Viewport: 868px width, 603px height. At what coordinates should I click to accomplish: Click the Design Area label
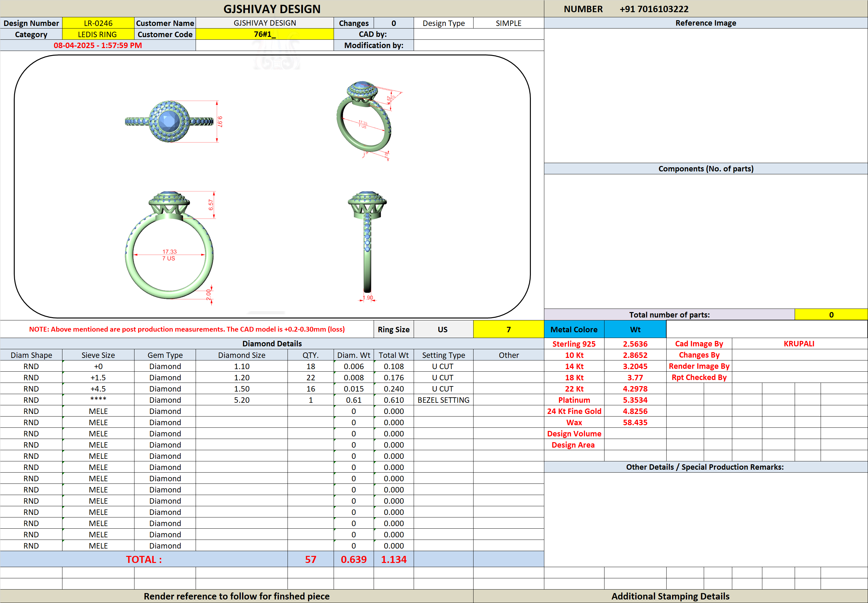[x=573, y=445]
